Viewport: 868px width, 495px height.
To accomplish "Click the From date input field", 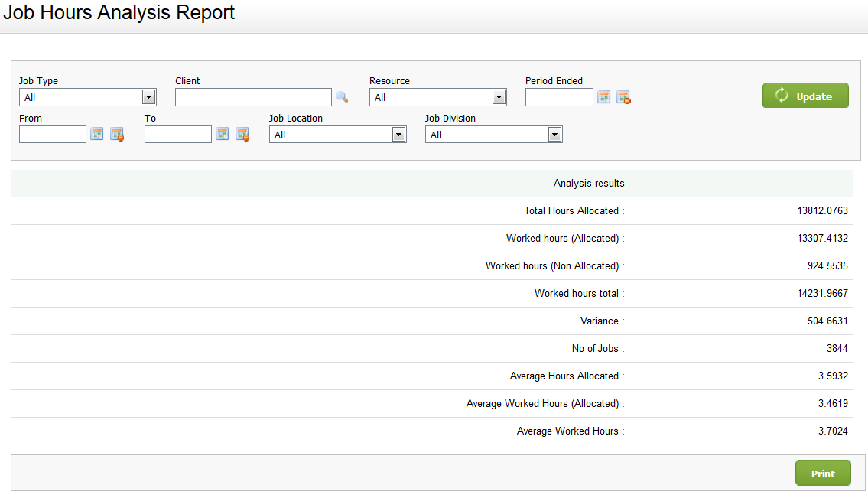I will click(x=52, y=134).
